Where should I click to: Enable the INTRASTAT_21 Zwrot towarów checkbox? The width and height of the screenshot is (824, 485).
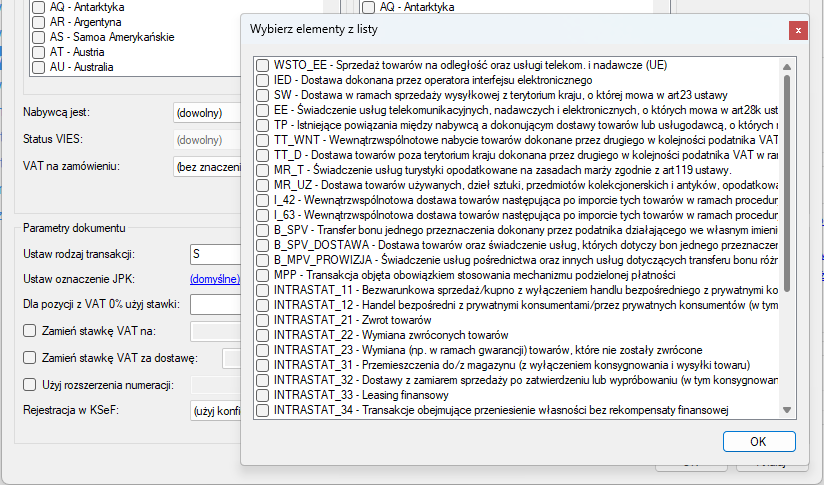[262, 320]
